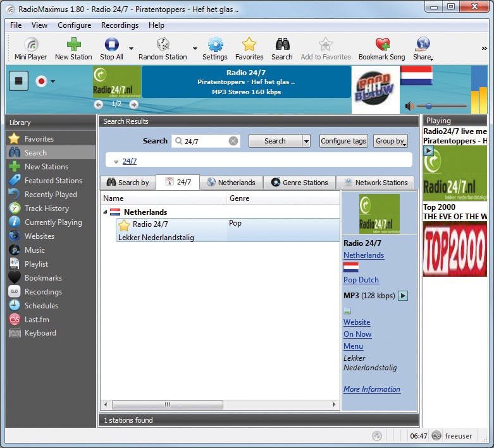Screen dimensions: 494x448
Task: Open the Configure menu
Action: tap(75, 25)
